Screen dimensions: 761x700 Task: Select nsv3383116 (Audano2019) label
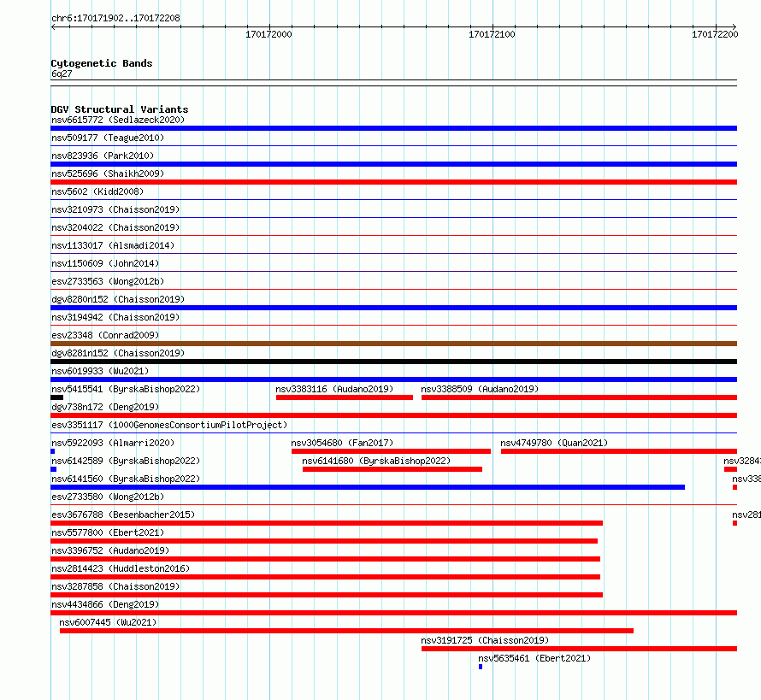[334, 389]
